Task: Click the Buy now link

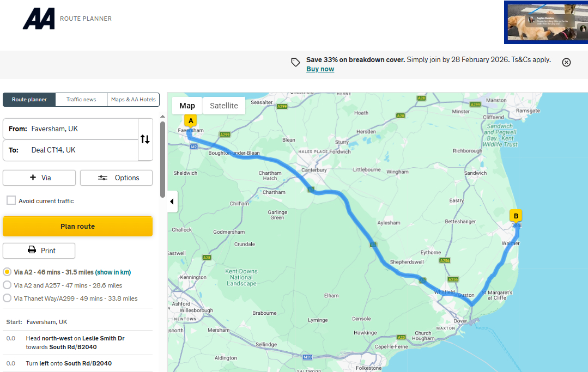Action: coord(320,69)
